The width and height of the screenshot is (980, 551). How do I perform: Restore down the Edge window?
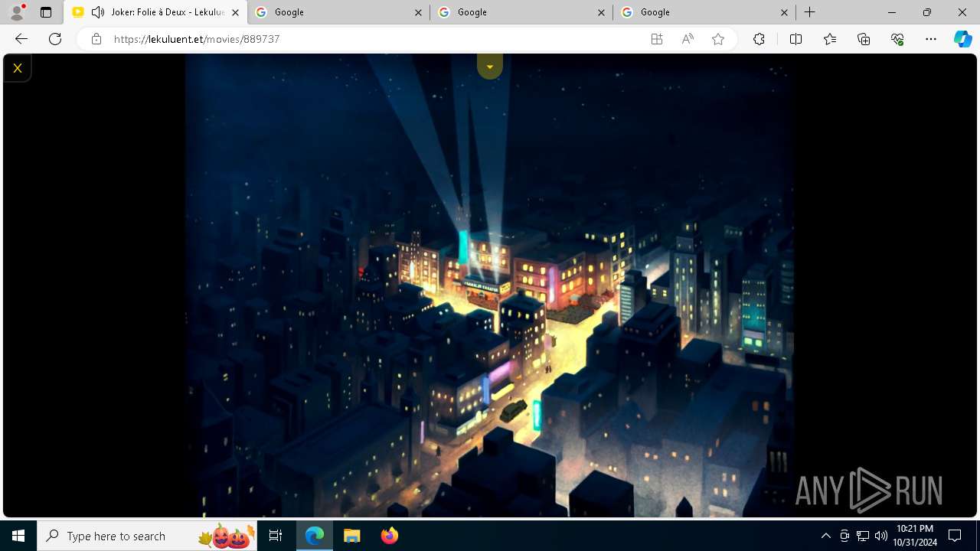pos(927,12)
